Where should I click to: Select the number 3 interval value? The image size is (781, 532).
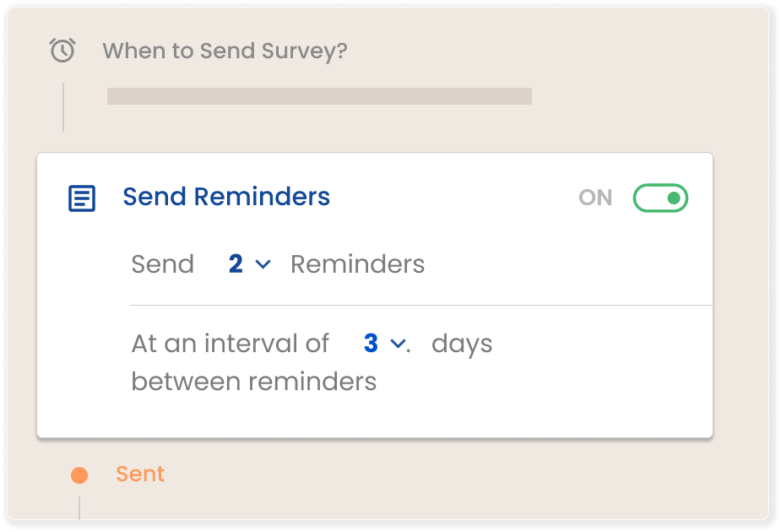point(371,343)
